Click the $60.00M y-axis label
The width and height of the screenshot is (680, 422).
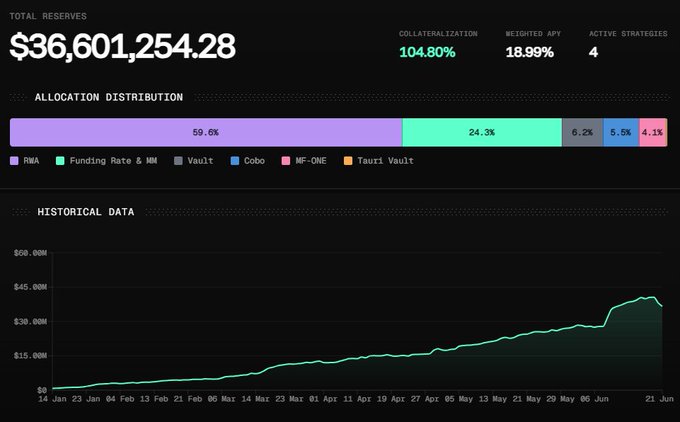(x=30, y=253)
